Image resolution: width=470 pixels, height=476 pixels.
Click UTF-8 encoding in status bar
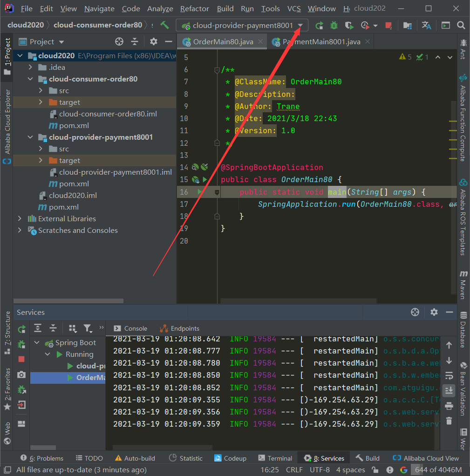(320, 469)
